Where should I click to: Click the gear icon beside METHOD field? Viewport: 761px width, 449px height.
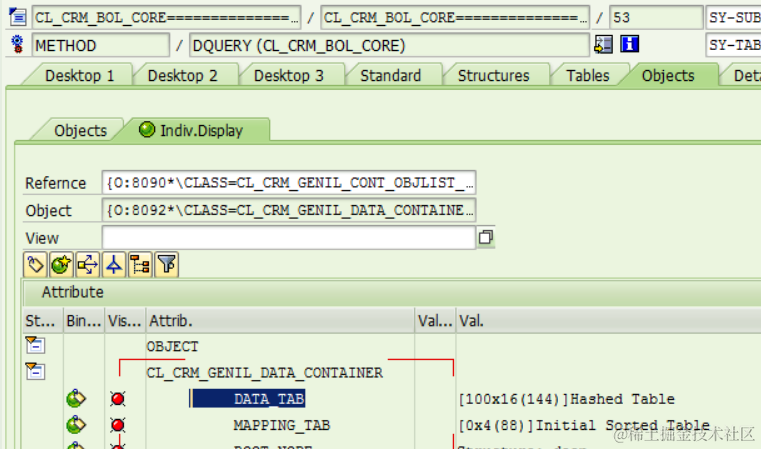click(17, 45)
